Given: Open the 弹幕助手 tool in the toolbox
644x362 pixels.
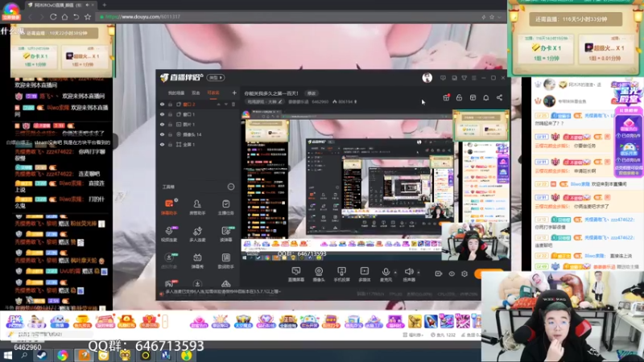Looking at the screenshot, I should point(169,208).
